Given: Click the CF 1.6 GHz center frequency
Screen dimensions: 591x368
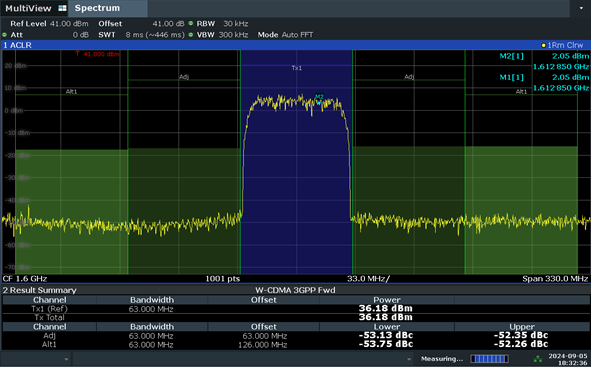Looking at the screenshot, I should click(25, 279).
